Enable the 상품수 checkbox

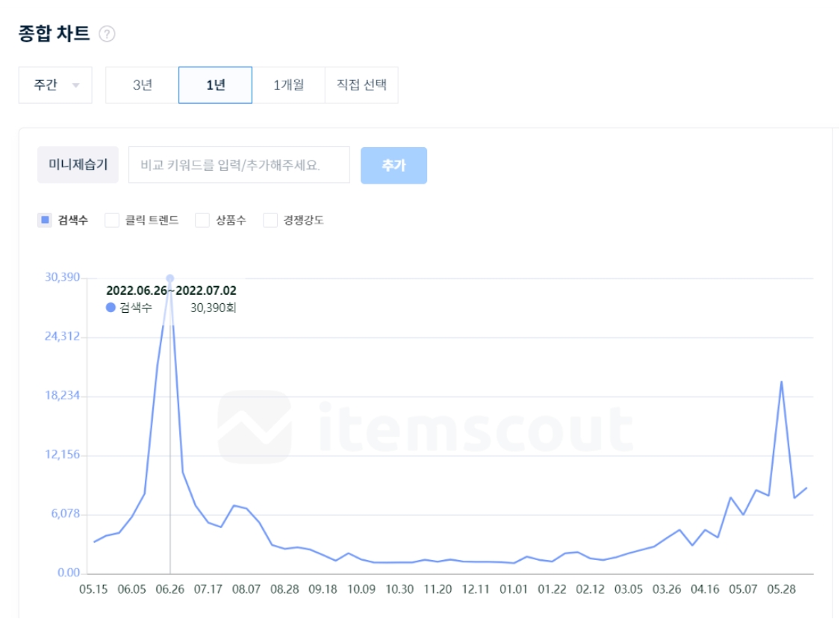(202, 220)
